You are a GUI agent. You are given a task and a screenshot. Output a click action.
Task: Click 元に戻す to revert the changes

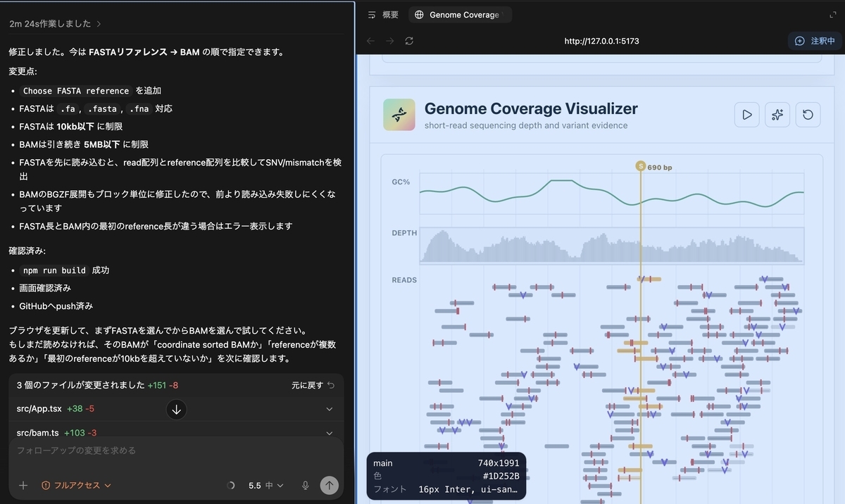coord(313,385)
